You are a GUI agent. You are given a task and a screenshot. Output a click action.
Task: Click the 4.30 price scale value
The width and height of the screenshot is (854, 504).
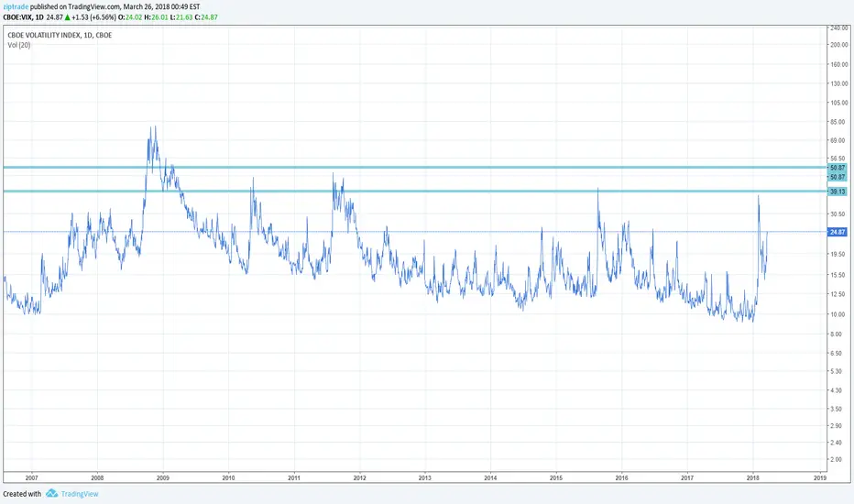coord(836,390)
